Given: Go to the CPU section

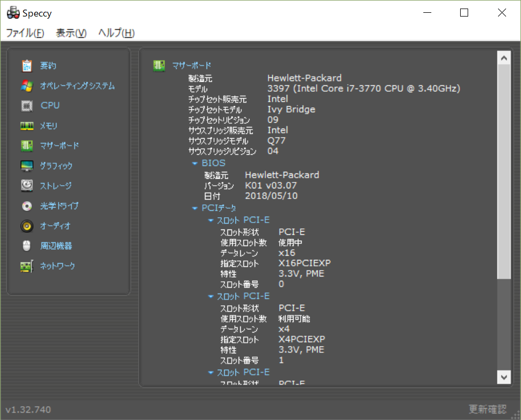Looking at the screenshot, I should (x=50, y=105).
